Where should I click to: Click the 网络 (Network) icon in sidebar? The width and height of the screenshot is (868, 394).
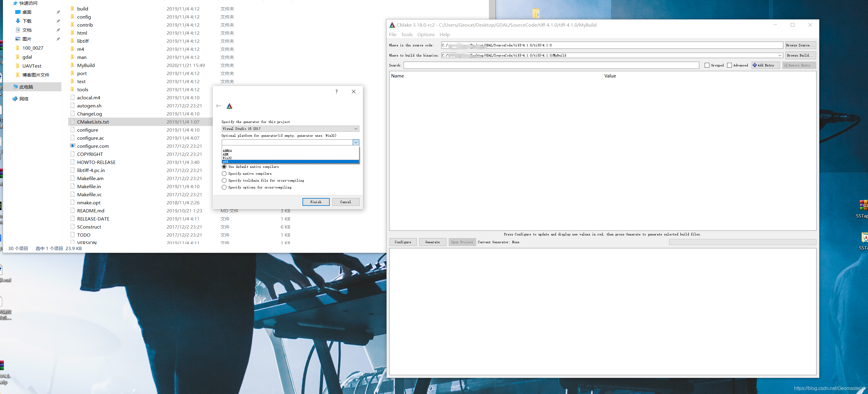(x=15, y=99)
